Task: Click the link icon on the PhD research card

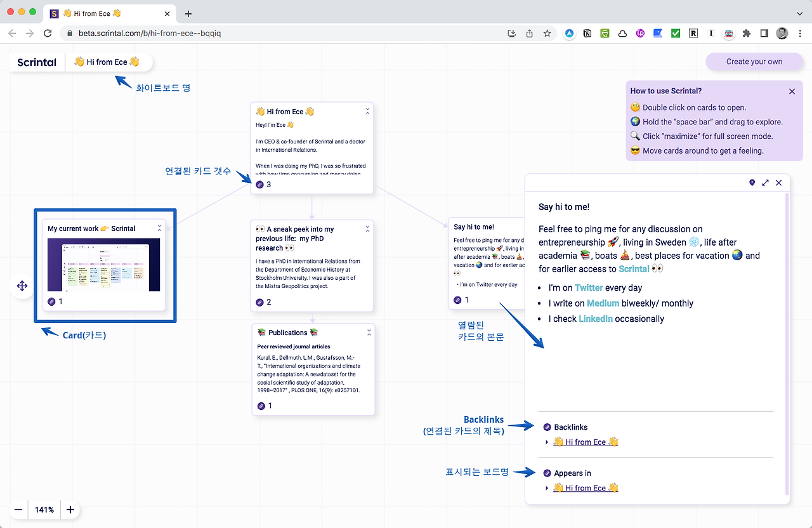Action: point(259,302)
